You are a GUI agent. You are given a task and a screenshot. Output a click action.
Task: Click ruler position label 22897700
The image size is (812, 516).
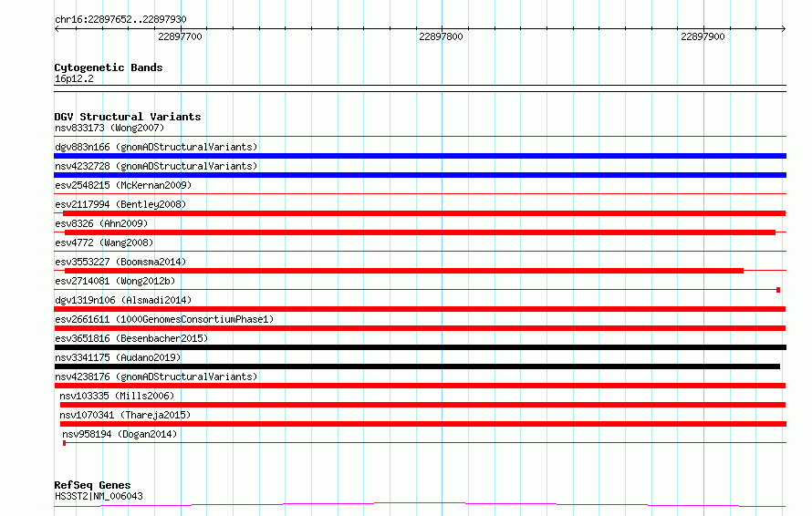[x=180, y=36]
